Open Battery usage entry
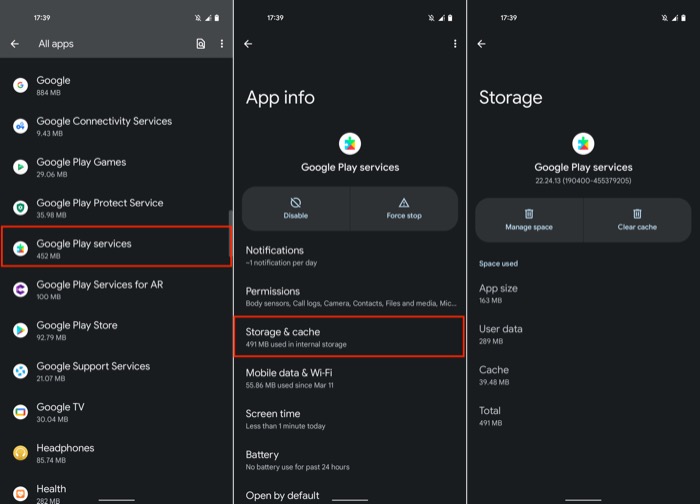 [350, 460]
